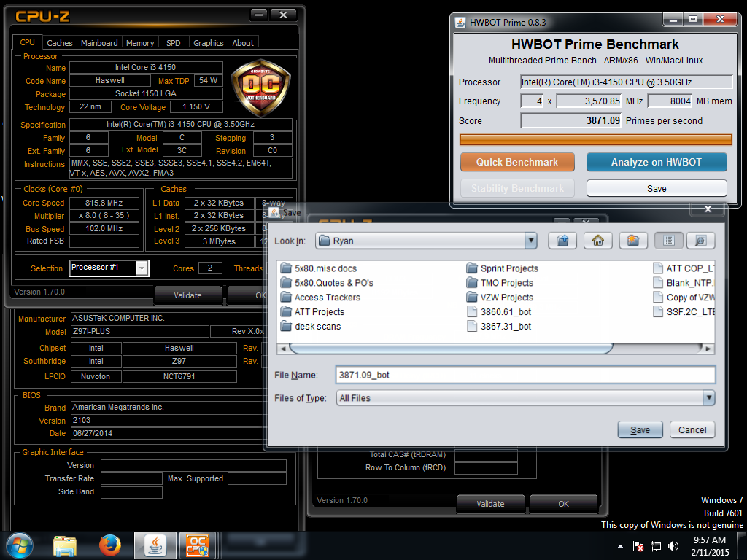Switch to List view in Save dialog
This screenshot has width=747, height=560.
[x=668, y=241]
